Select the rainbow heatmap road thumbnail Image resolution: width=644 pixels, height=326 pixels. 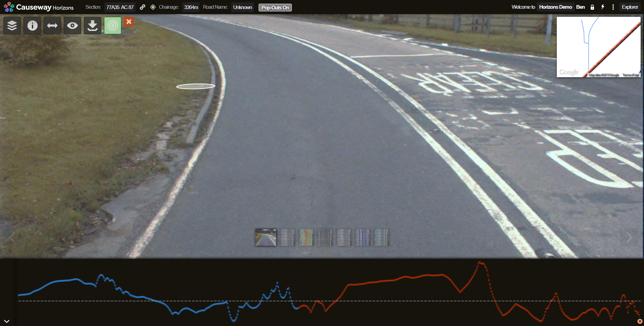point(306,237)
